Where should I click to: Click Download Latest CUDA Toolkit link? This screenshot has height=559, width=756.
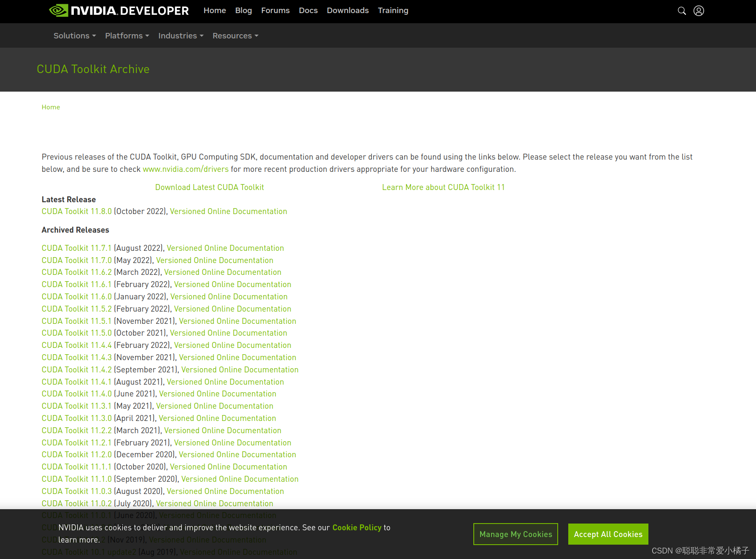210,187
